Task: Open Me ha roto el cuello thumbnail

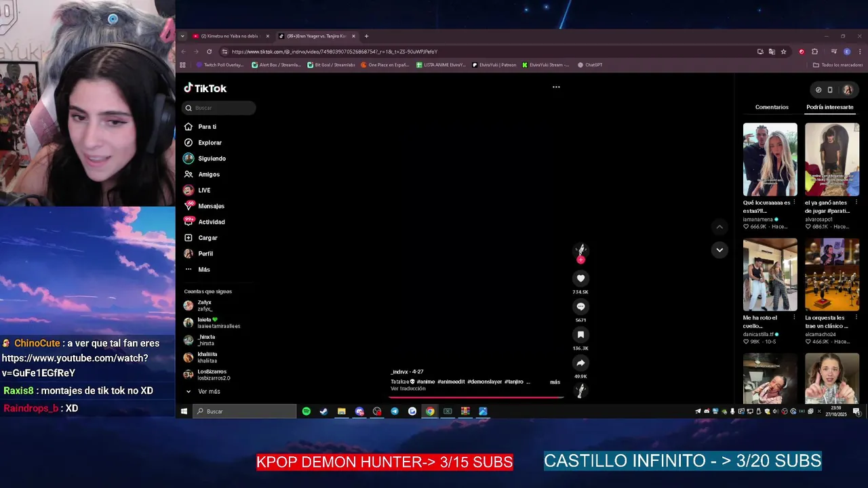Action: 770,274
